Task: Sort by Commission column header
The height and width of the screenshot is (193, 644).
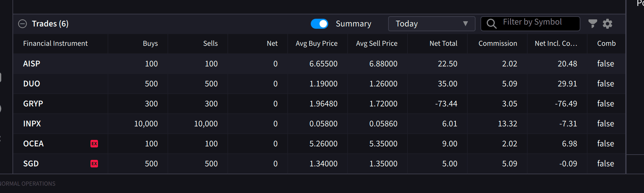Action: coord(498,43)
